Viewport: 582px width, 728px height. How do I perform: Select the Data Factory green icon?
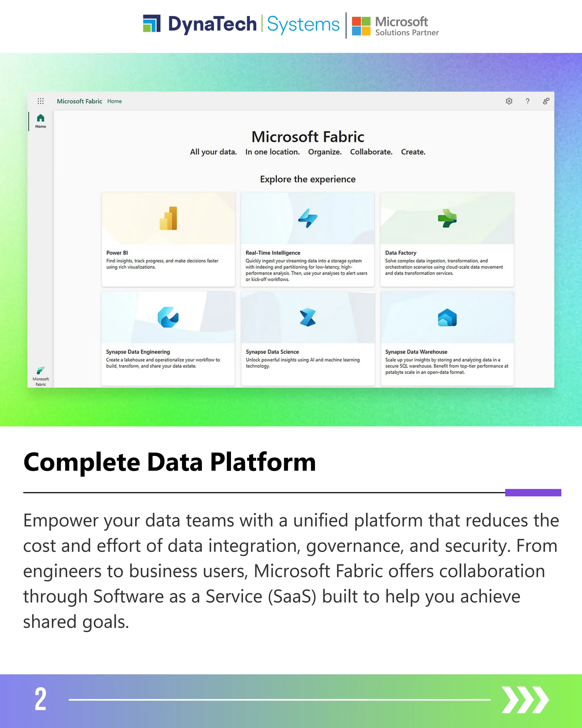click(447, 218)
